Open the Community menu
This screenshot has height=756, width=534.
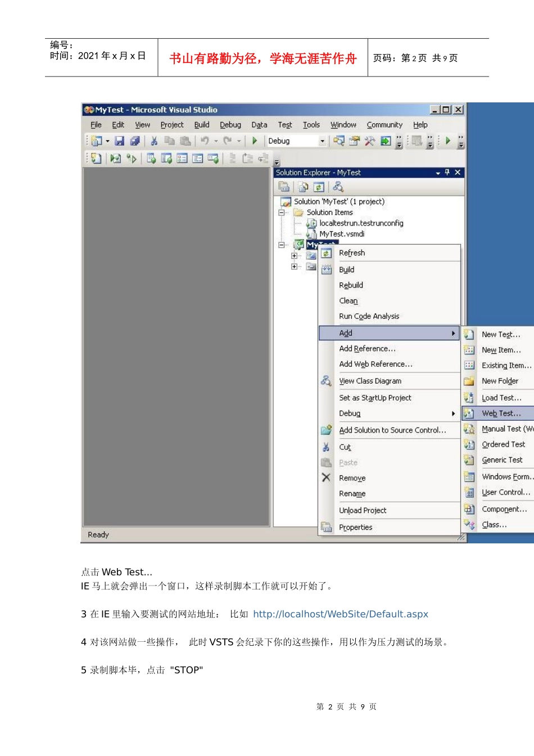click(x=384, y=125)
